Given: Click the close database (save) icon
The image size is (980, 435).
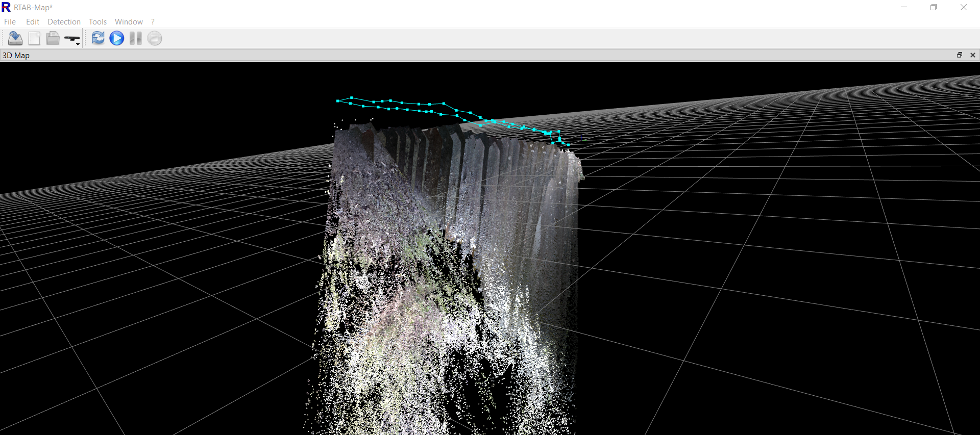Looking at the screenshot, I should 15,38.
